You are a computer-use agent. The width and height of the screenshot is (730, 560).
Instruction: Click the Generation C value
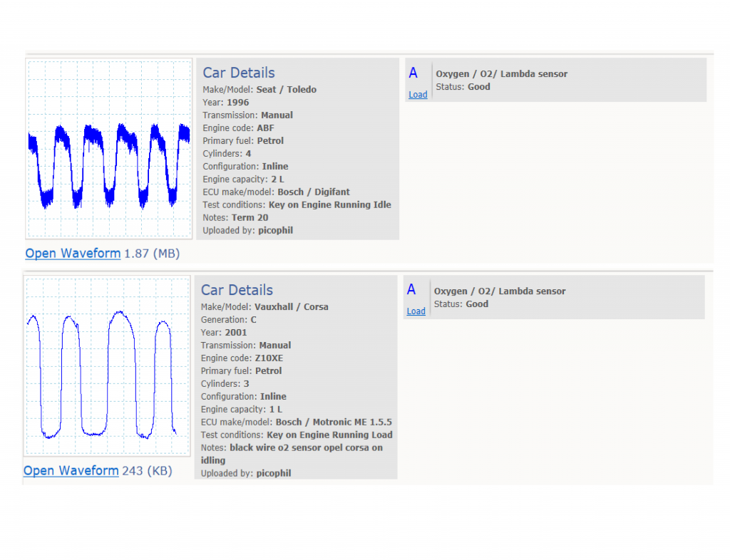coord(254,320)
